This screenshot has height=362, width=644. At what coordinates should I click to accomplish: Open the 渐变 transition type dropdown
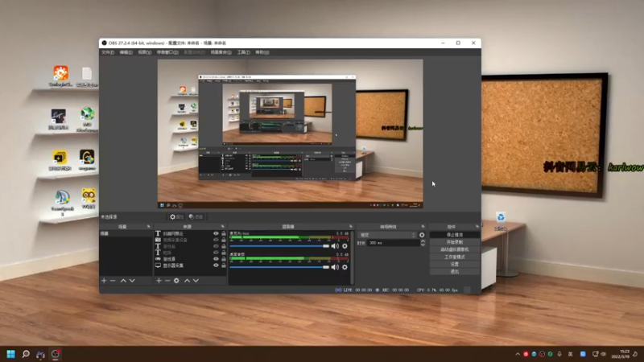pyautogui.click(x=388, y=235)
